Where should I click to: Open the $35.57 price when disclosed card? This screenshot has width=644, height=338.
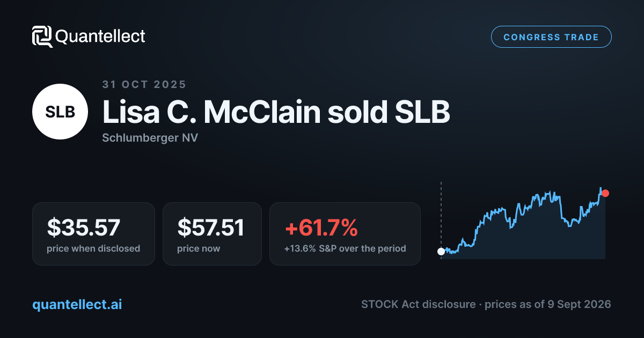click(93, 234)
